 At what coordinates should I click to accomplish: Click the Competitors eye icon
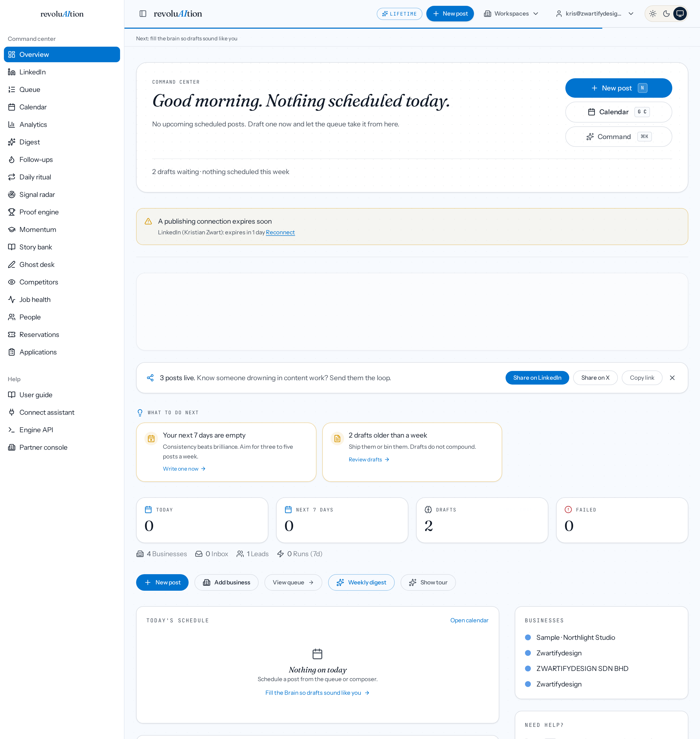tap(12, 282)
